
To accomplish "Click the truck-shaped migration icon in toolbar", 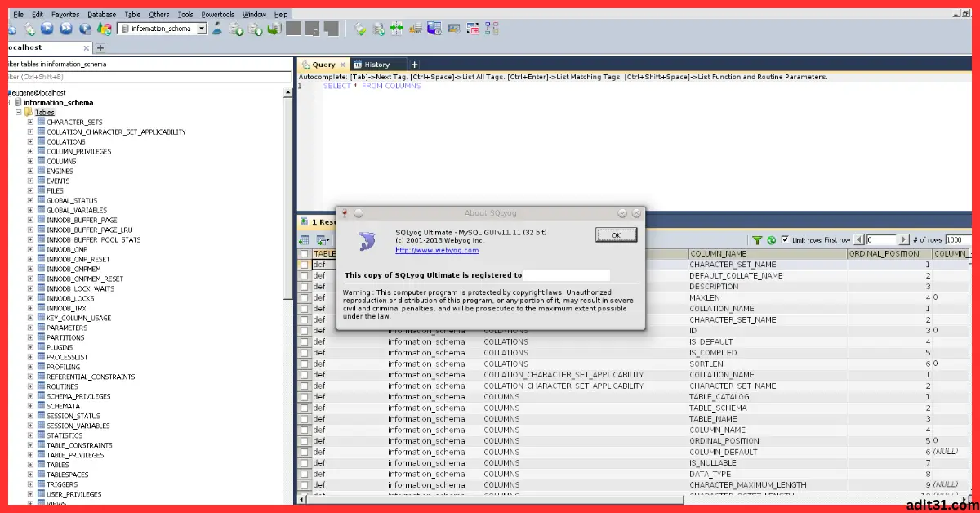I will pos(416,29).
